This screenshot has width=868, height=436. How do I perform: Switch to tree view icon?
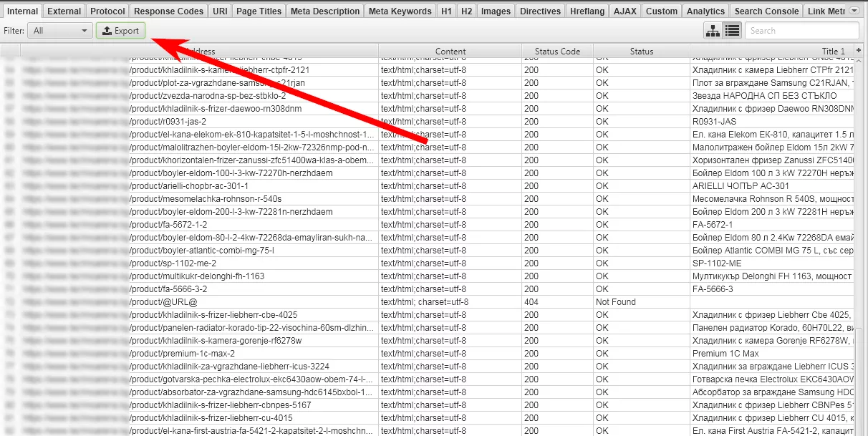(x=713, y=31)
